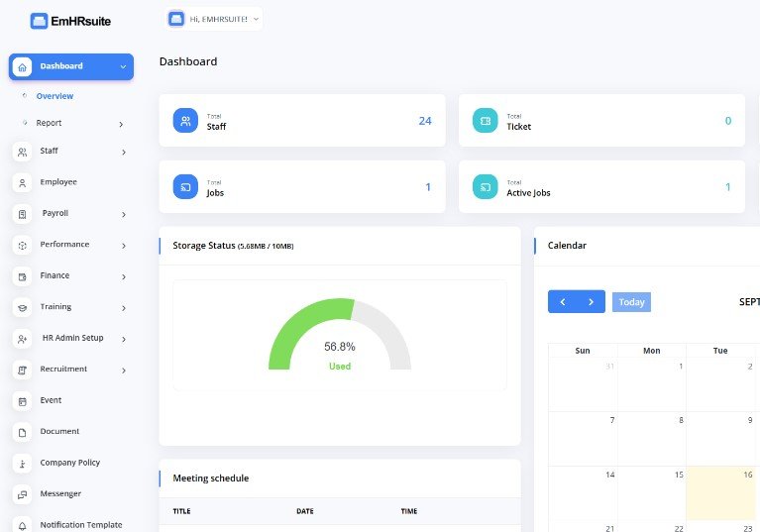Click the HR Admin Setup icon
Image resolution: width=760 pixels, height=532 pixels.
pos(23,339)
